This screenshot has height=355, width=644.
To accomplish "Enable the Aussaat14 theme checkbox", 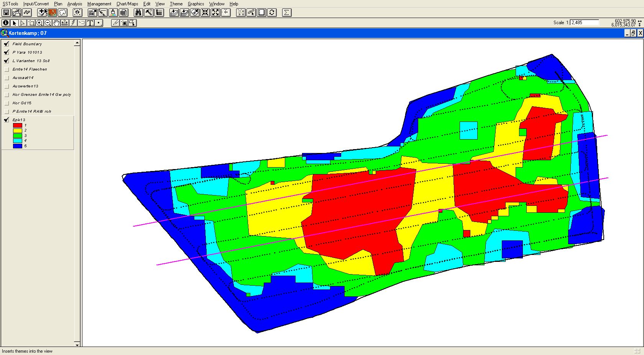I will pyautogui.click(x=7, y=78).
